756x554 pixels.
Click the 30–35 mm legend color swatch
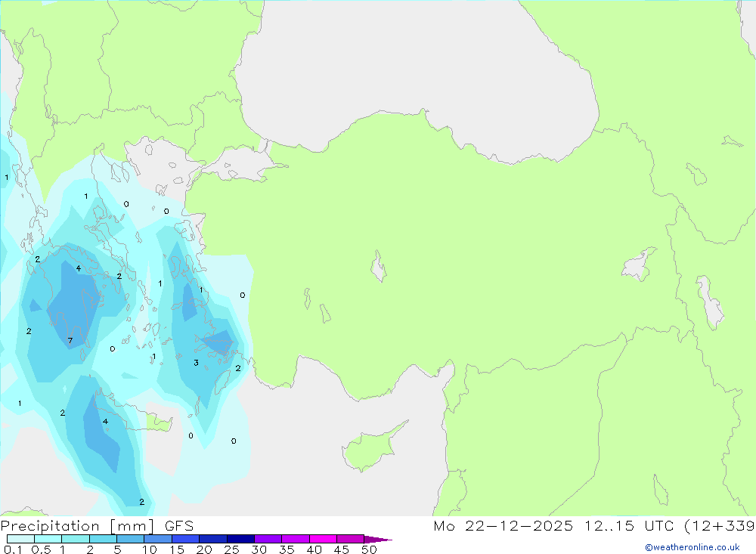[x=268, y=539]
